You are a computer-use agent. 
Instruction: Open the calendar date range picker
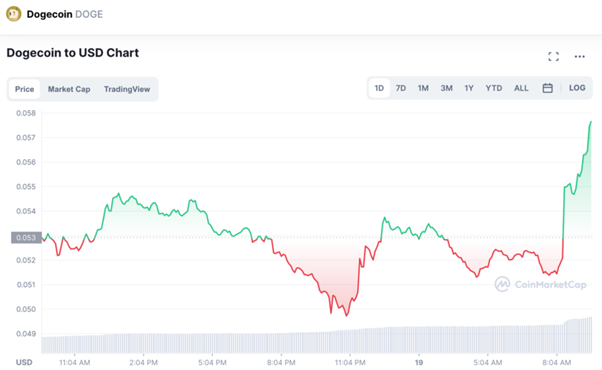[x=547, y=88]
